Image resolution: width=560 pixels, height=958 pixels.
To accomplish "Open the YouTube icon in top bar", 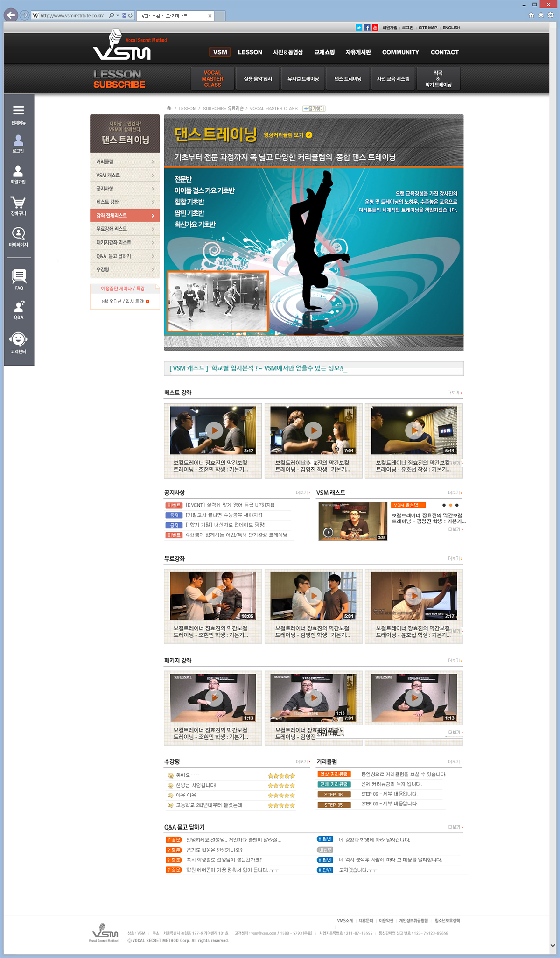I will pyautogui.click(x=375, y=28).
